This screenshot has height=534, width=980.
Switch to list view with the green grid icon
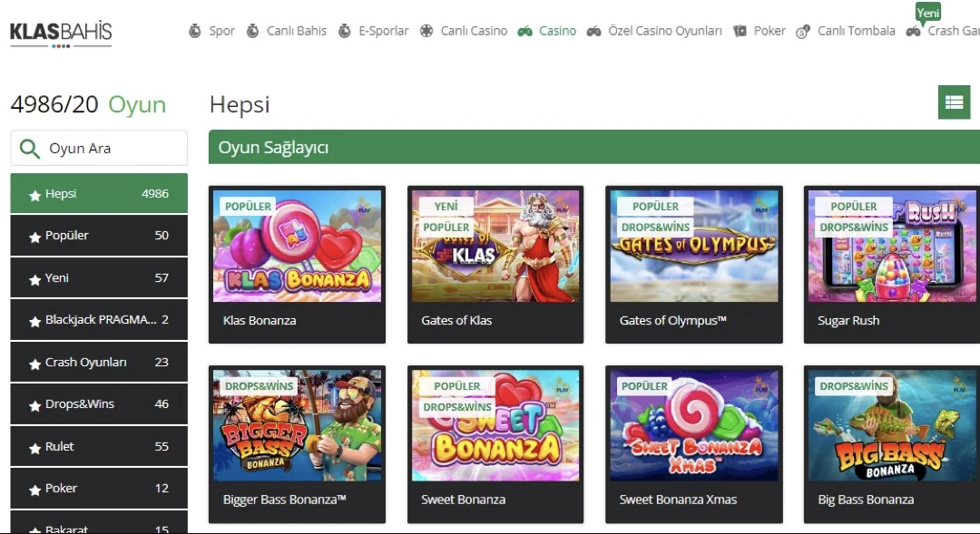(x=954, y=102)
